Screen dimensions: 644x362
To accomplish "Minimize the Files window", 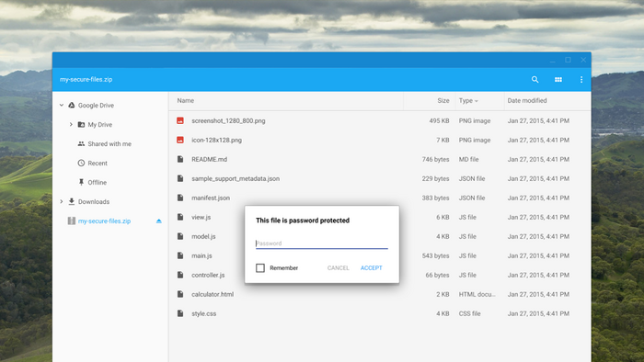I will 552,61.
